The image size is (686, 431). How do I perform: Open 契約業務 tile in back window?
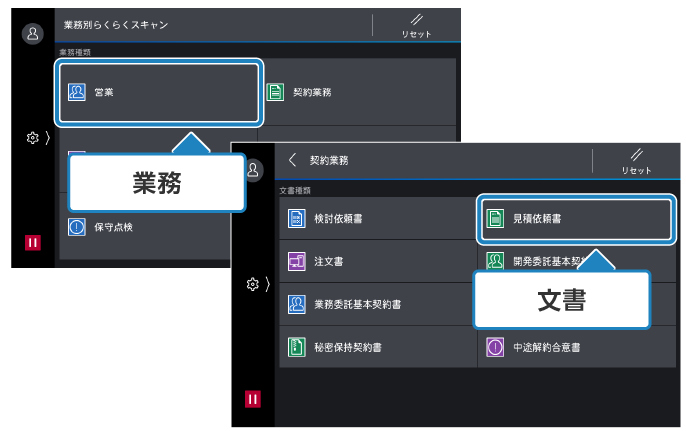(357, 92)
